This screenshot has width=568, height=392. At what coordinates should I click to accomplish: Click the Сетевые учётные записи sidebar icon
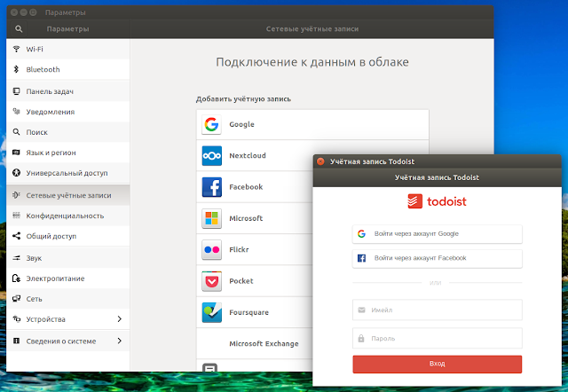[16, 195]
